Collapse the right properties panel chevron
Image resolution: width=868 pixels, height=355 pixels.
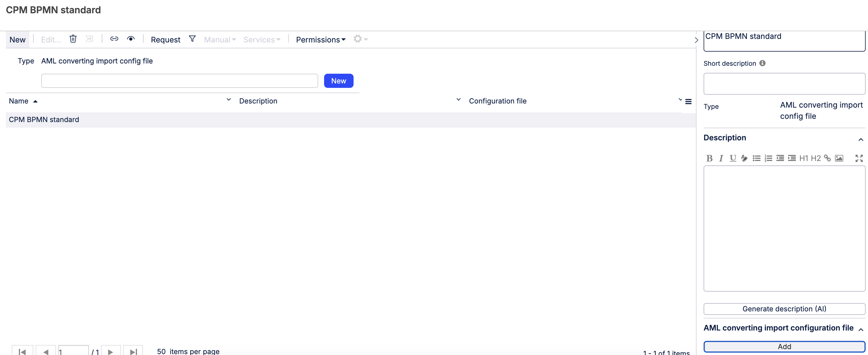(696, 40)
